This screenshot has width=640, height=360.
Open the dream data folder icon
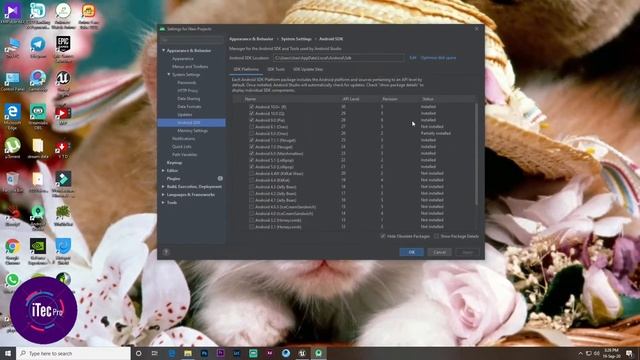point(38,148)
